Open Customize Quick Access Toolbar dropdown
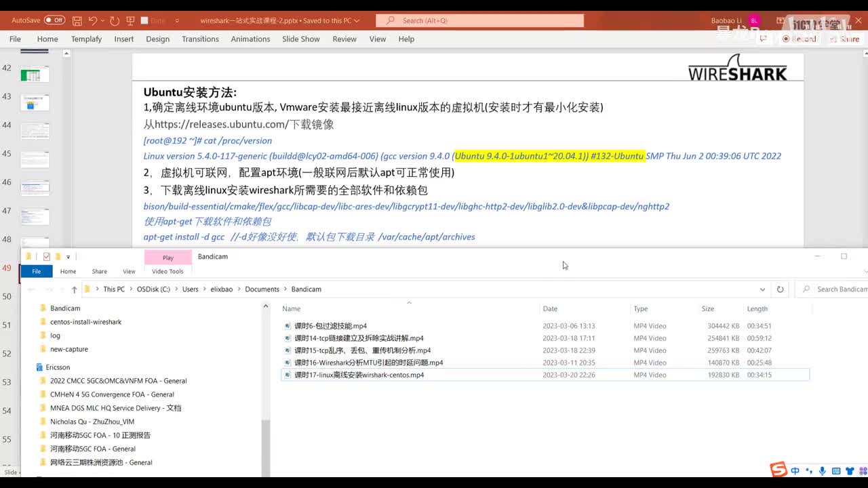This screenshot has height=488, width=868. [177, 21]
